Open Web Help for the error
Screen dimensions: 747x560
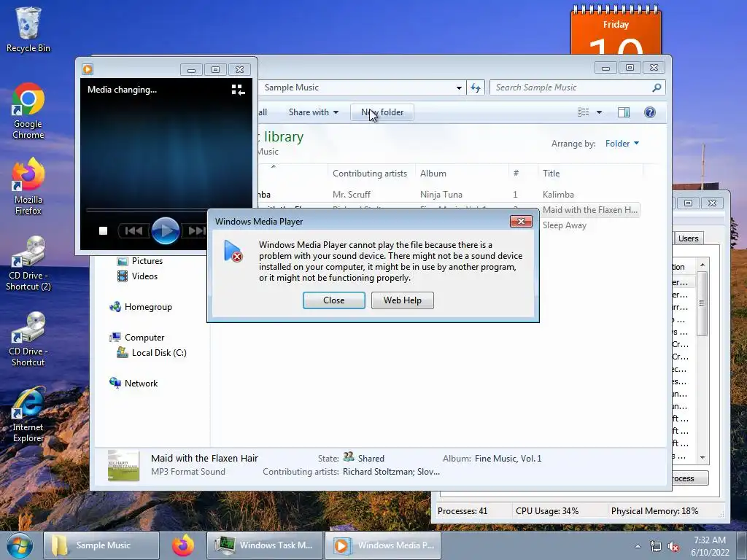402,300
